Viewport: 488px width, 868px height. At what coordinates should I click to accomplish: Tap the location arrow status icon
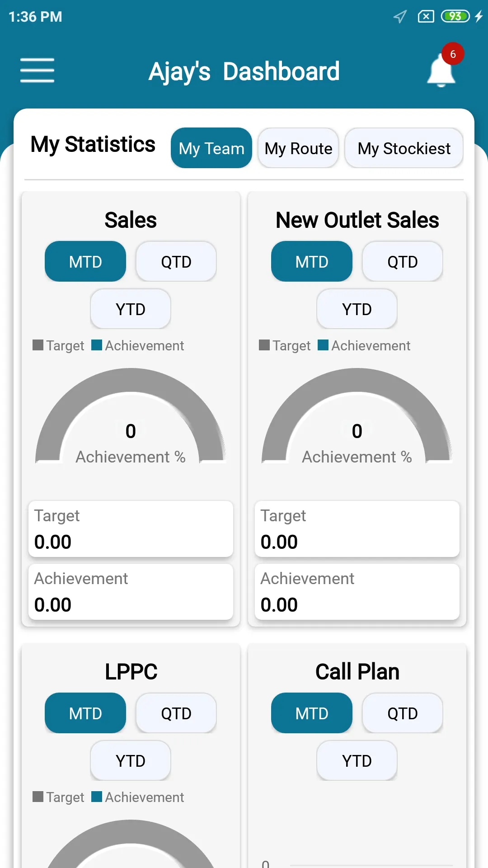tap(400, 17)
